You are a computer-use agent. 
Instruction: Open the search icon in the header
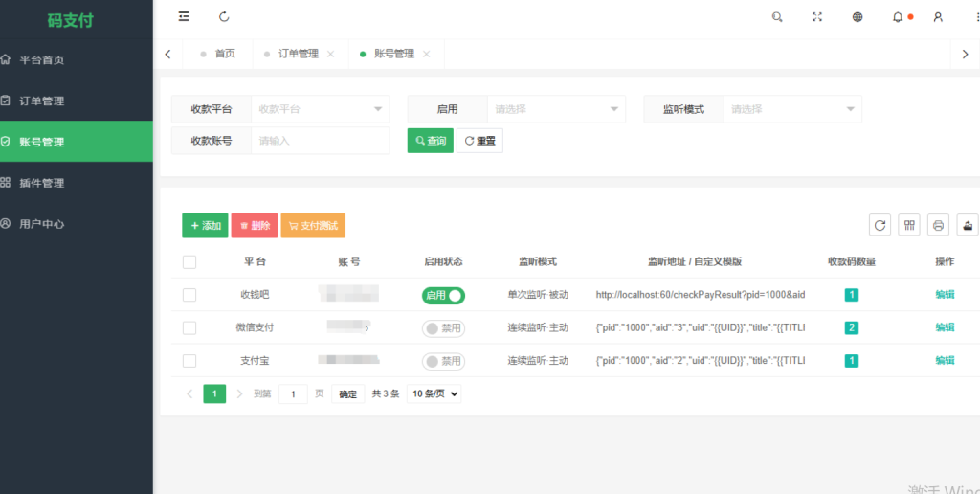[777, 17]
